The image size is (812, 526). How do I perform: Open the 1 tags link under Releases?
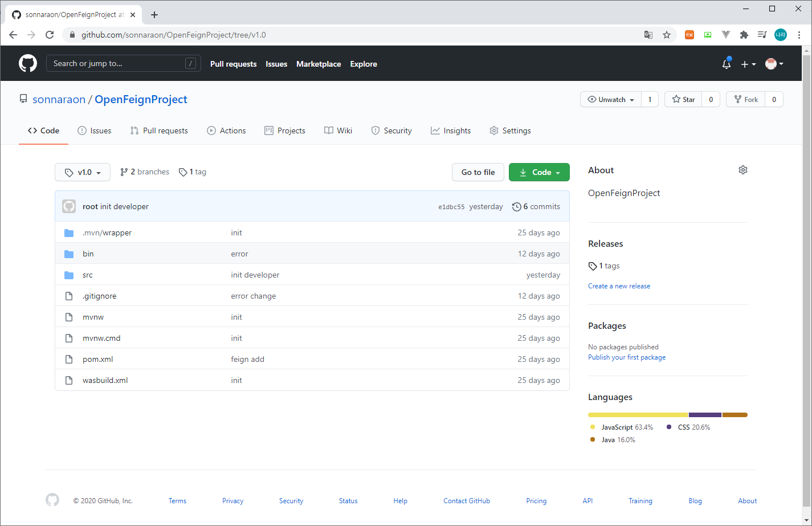point(604,266)
